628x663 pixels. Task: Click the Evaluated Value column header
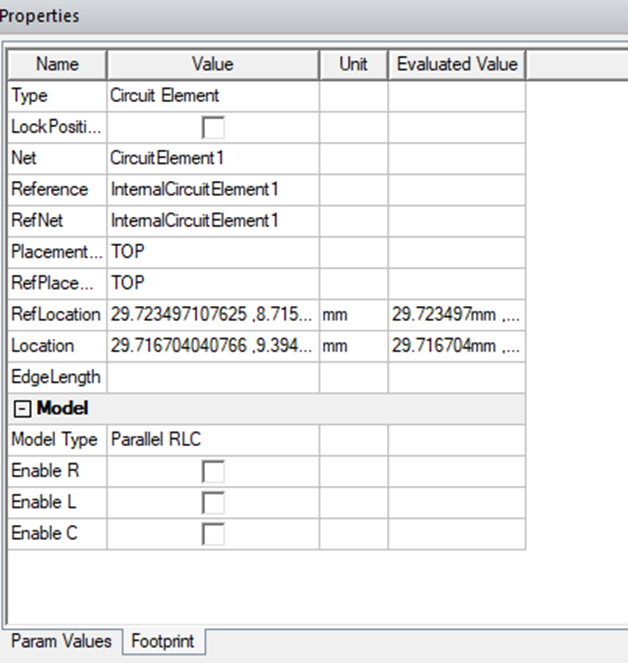pos(456,64)
